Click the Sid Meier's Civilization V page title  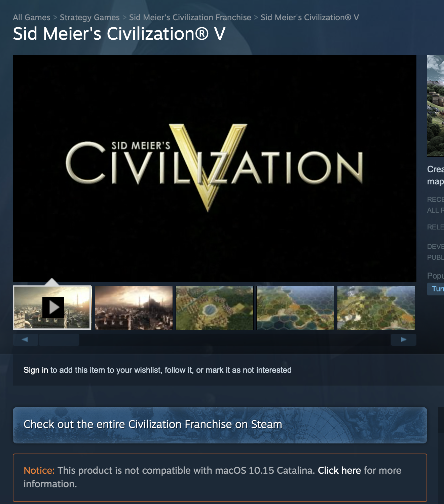[119, 34]
